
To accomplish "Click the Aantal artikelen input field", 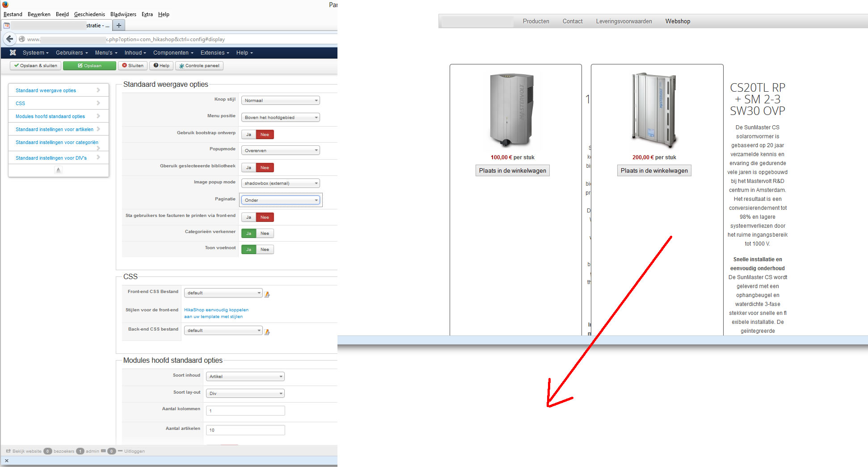I will tap(245, 430).
